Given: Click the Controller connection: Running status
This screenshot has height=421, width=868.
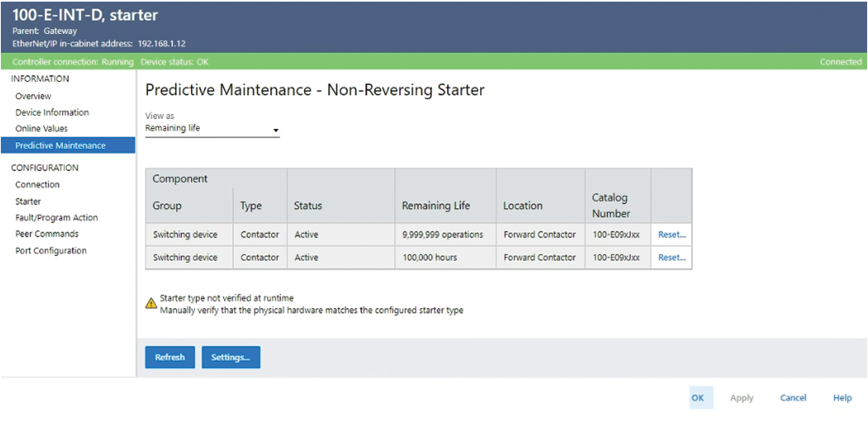Looking at the screenshot, I should pyautogui.click(x=73, y=62).
